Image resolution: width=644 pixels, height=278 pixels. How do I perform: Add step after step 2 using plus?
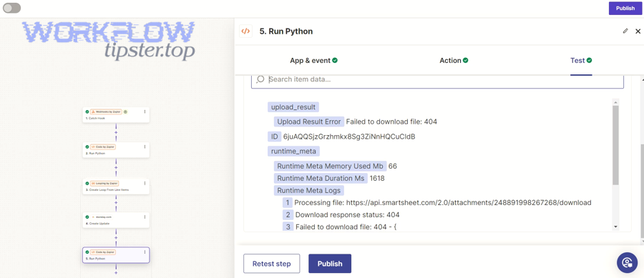(116, 168)
